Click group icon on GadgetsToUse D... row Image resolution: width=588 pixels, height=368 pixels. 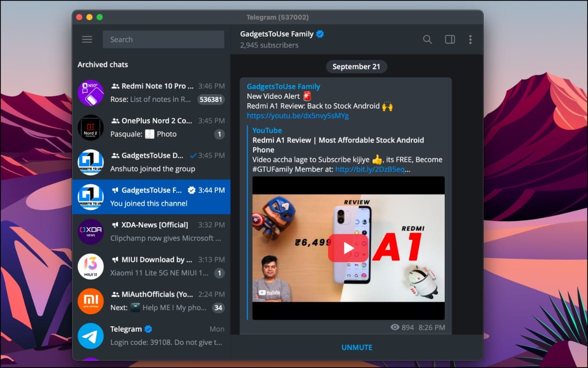coord(115,155)
